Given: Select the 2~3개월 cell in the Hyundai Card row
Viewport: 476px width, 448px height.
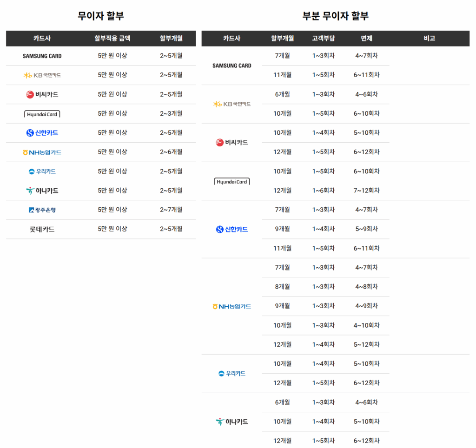Looking at the screenshot, I should 171,113.
